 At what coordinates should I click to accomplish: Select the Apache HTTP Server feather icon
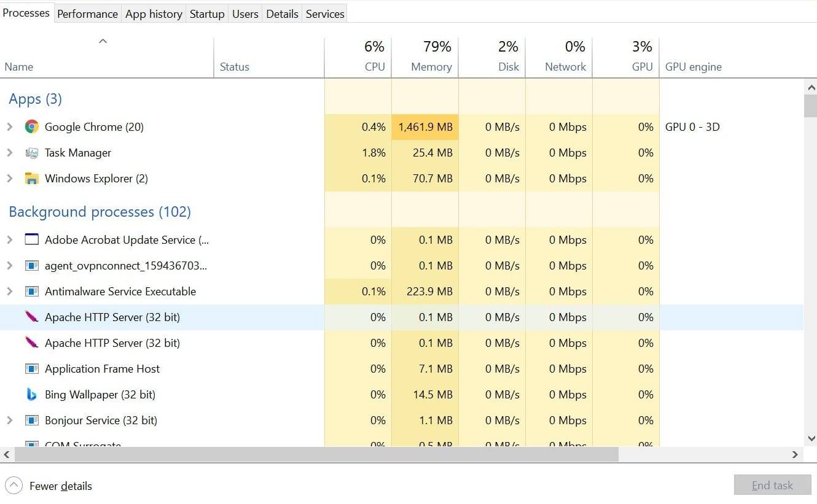31,317
